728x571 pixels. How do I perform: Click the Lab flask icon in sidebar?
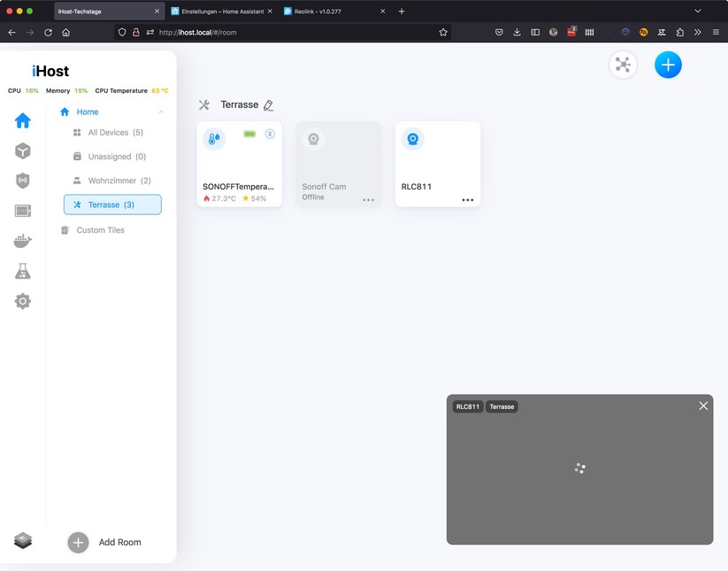(22, 271)
